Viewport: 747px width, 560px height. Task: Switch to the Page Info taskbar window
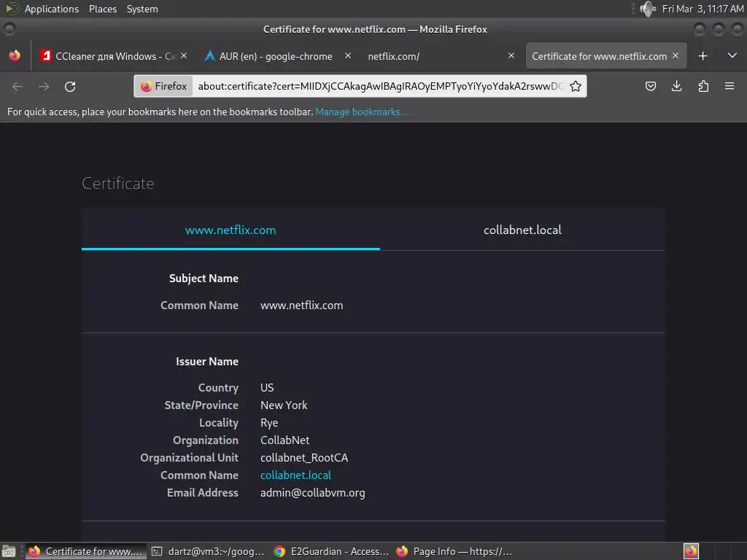coord(454,551)
